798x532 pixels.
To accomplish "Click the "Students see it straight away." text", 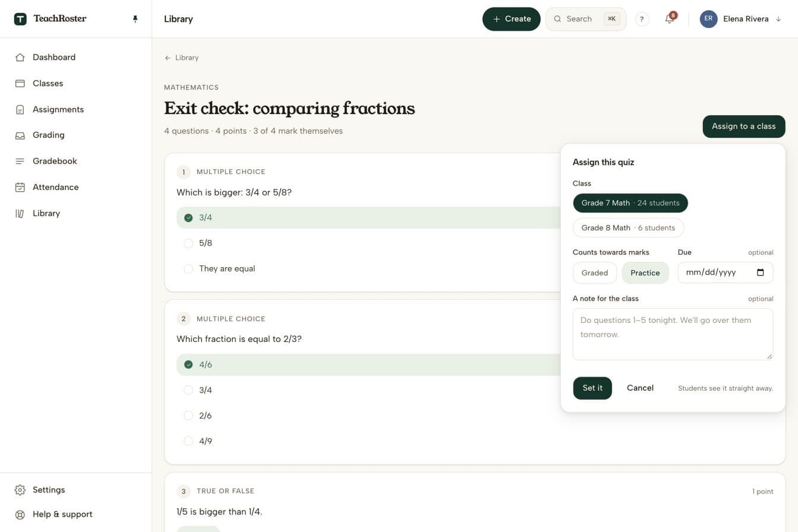I will click(x=726, y=388).
